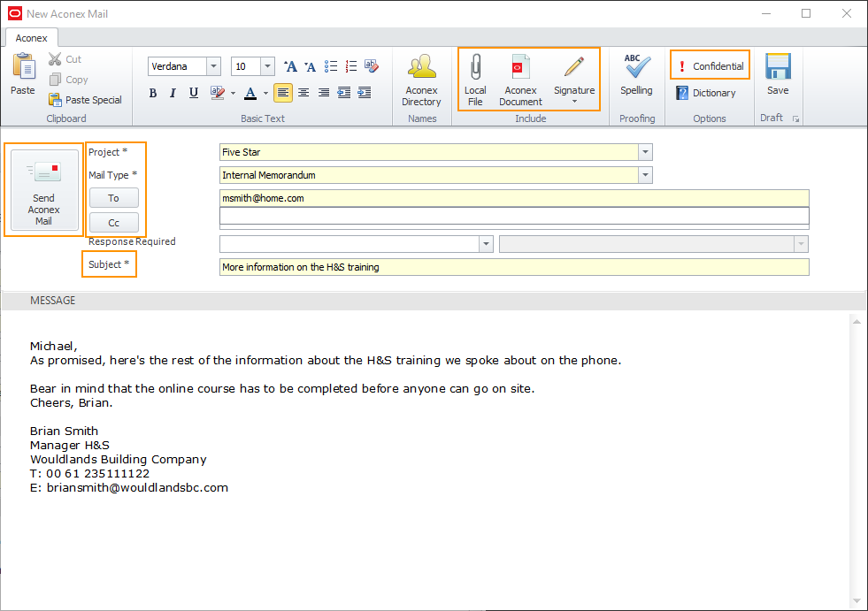This screenshot has height=611, width=868.
Task: Open the font color dropdown arrow
Action: pos(265,93)
